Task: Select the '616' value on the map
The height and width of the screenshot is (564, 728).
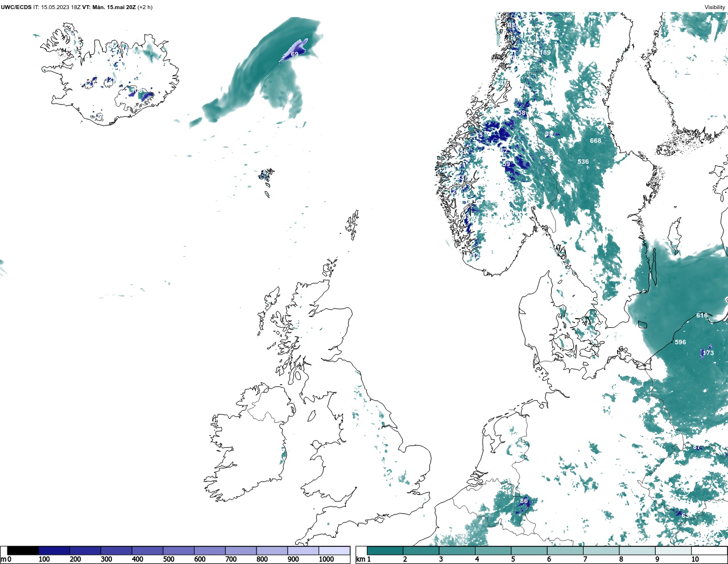Action: (x=702, y=315)
